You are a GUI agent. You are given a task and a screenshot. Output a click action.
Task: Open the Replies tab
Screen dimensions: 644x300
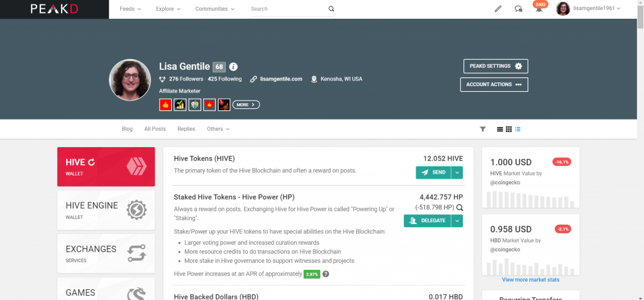186,129
